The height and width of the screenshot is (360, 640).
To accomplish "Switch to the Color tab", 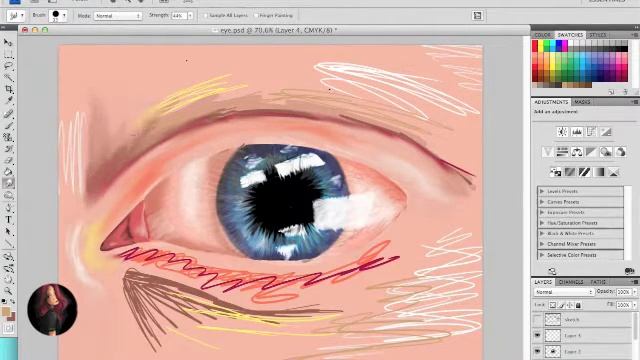I will [543, 35].
